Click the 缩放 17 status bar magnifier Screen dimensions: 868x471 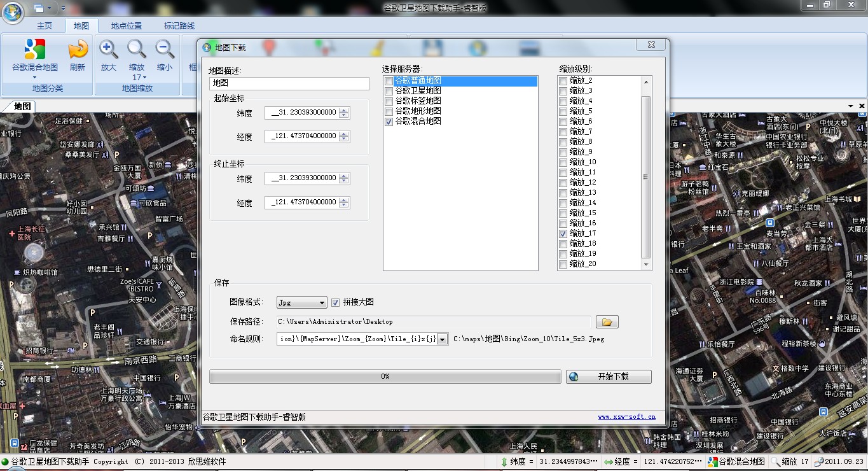(775, 462)
